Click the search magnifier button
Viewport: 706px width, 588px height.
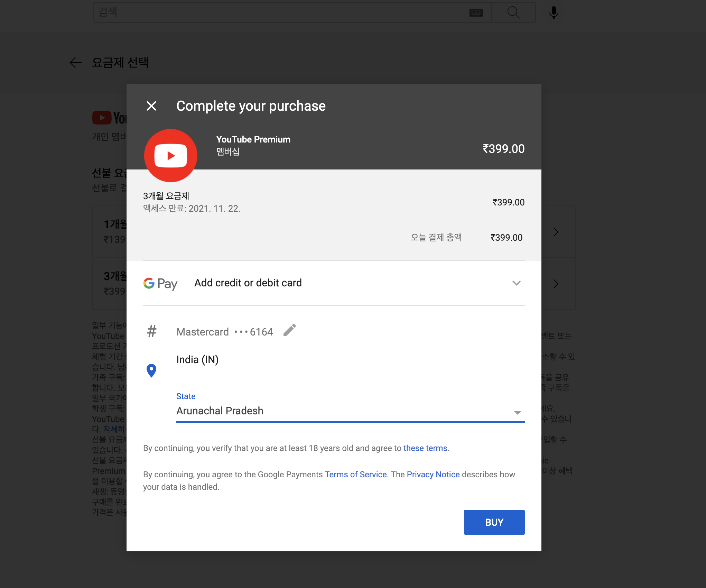(513, 12)
